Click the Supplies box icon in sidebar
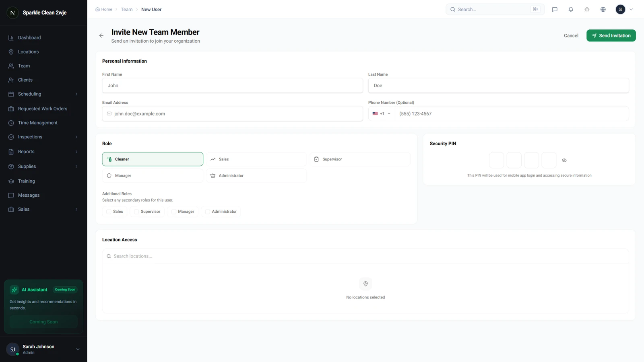The height and width of the screenshot is (362, 644). pos(11,167)
